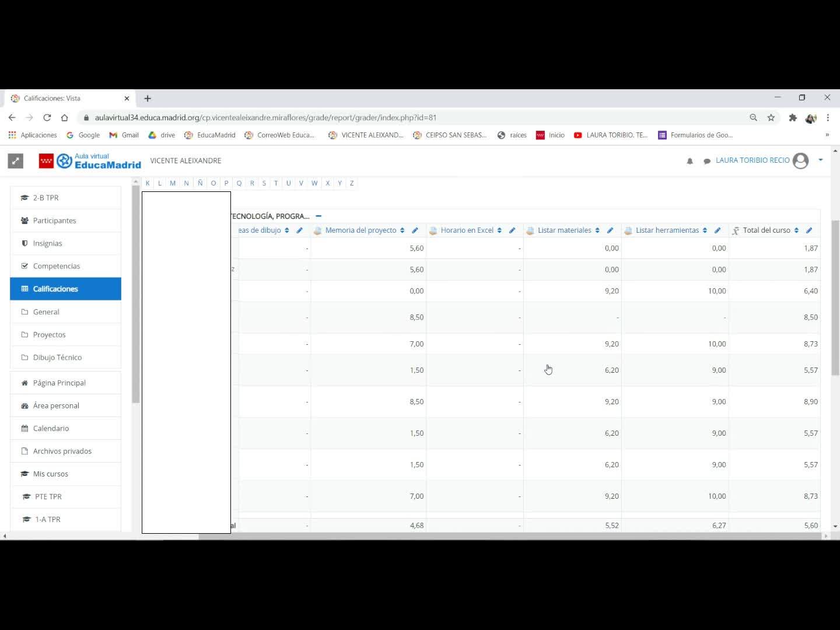Screen dimensions: 840x630
Task: Collapse the TECNOLOGÍA, PROGRA... category with minus icon
Action: (318, 216)
